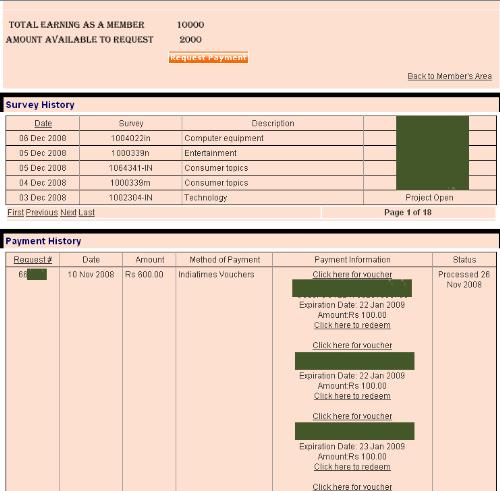Select the 03 Dec 2008 date cell

pyautogui.click(x=43, y=197)
